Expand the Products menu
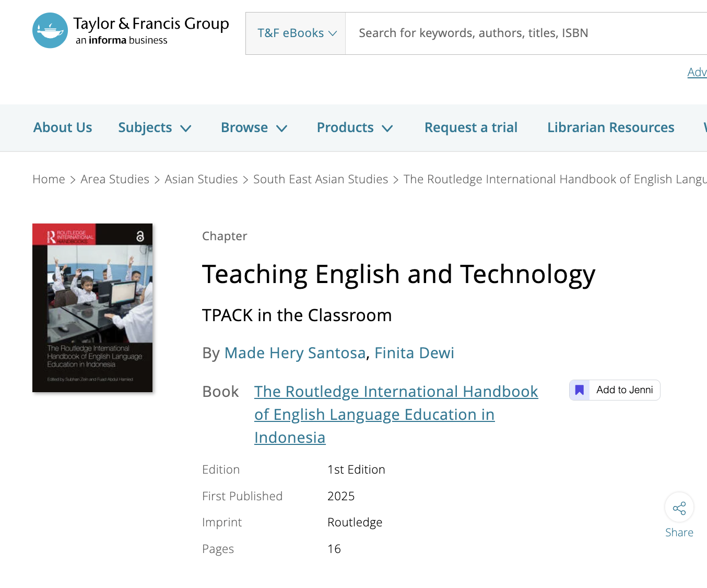 tap(355, 128)
